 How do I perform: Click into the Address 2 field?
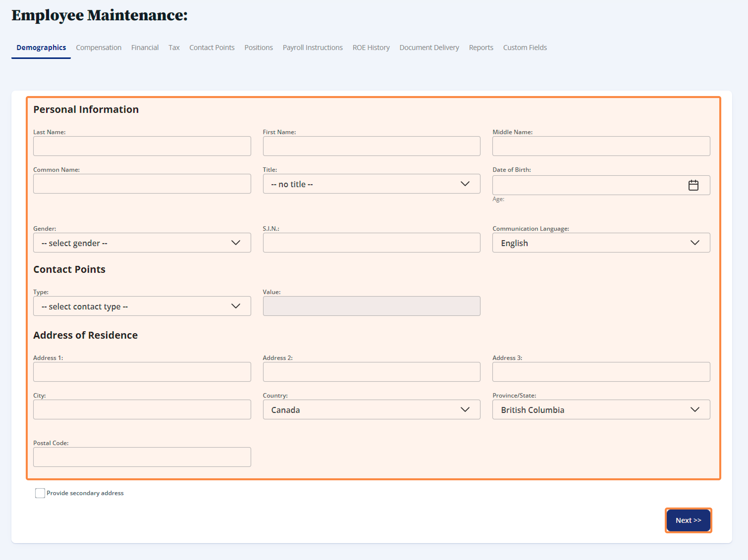click(x=371, y=372)
